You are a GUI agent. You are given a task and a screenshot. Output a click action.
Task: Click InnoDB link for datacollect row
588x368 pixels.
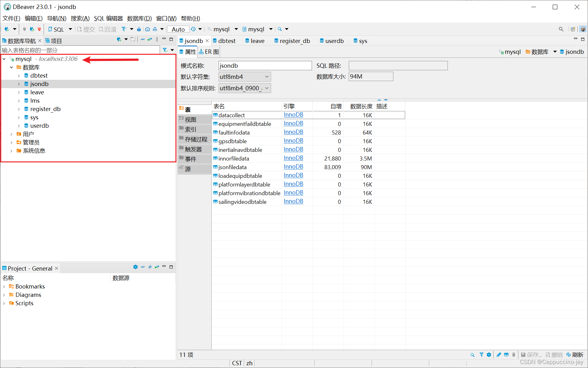293,115
